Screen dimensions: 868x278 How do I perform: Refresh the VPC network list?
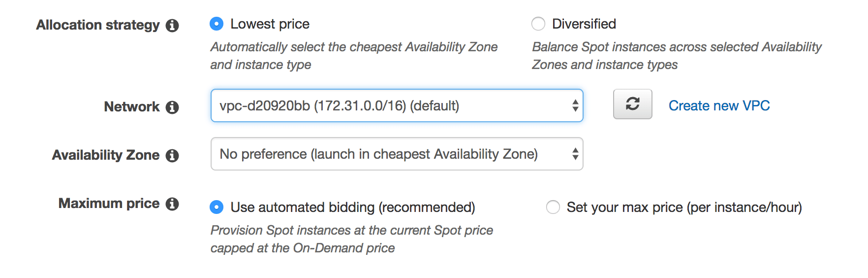pyautogui.click(x=632, y=104)
